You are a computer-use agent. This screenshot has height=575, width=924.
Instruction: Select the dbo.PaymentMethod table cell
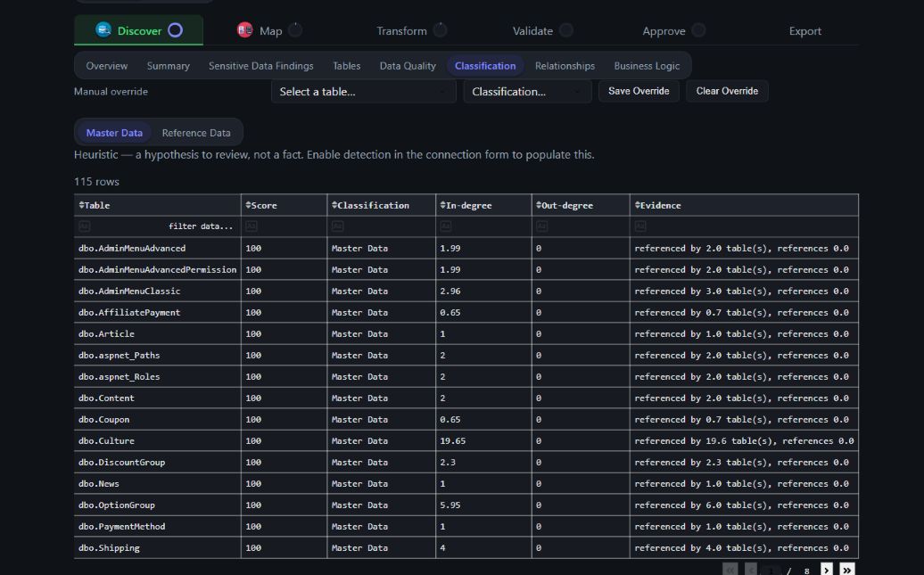(x=157, y=527)
